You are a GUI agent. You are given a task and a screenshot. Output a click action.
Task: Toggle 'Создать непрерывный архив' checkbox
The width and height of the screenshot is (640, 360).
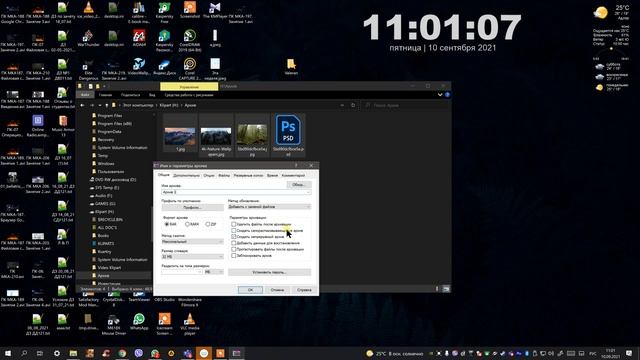233,236
